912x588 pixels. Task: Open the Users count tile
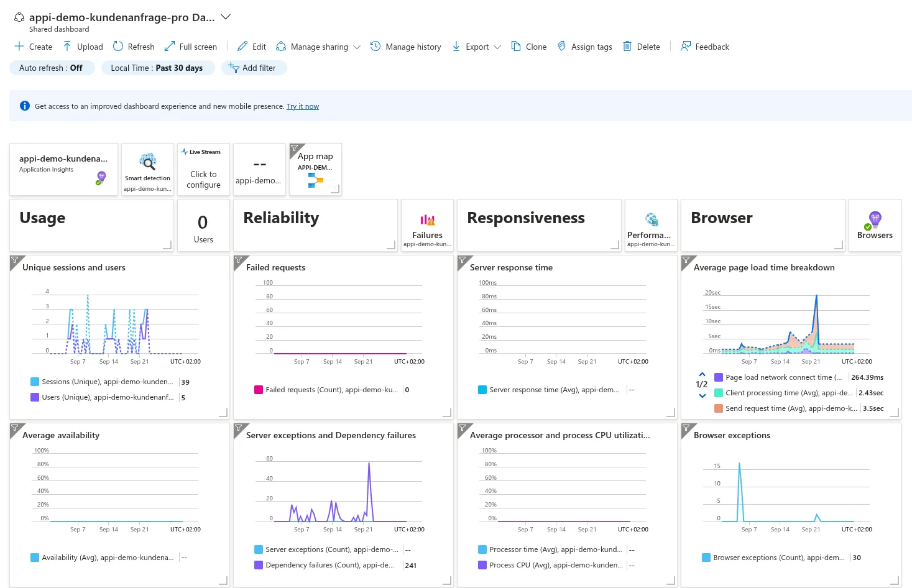[x=204, y=226]
